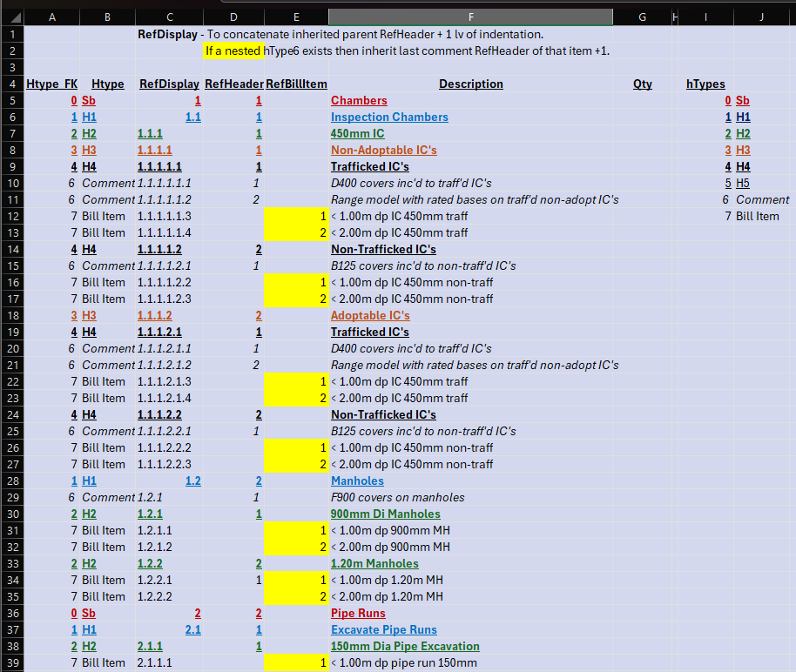Select column C header
Image resolution: width=796 pixels, height=672 pixels.
pos(170,17)
